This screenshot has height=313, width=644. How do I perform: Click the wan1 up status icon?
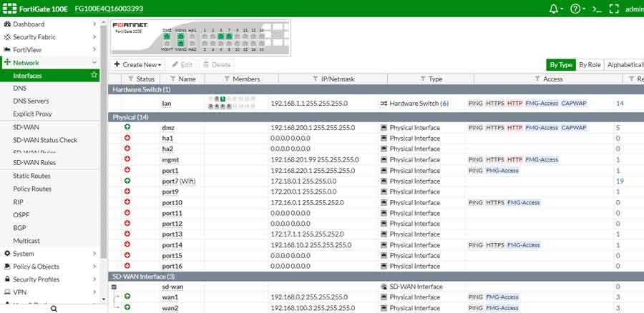click(127, 296)
